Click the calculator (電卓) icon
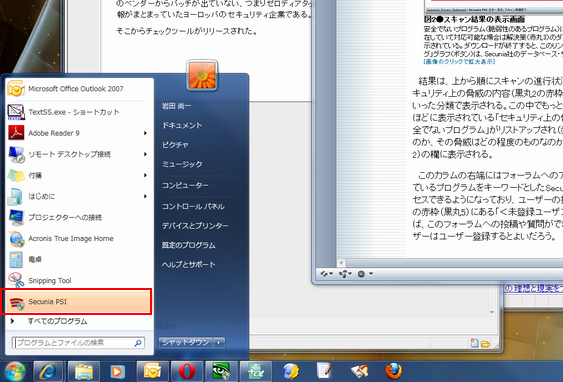The image size is (563, 382). [x=16, y=260]
